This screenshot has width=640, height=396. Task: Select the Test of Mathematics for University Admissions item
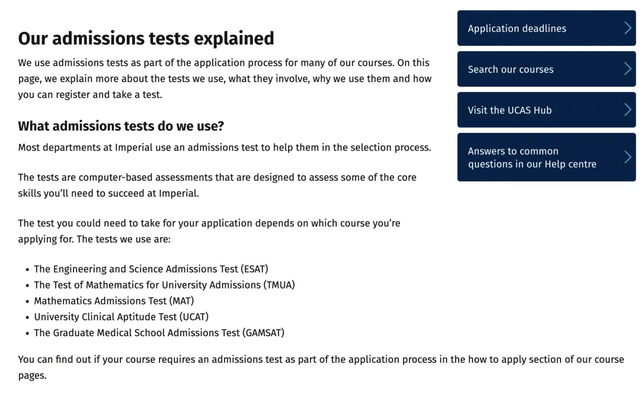pos(164,285)
